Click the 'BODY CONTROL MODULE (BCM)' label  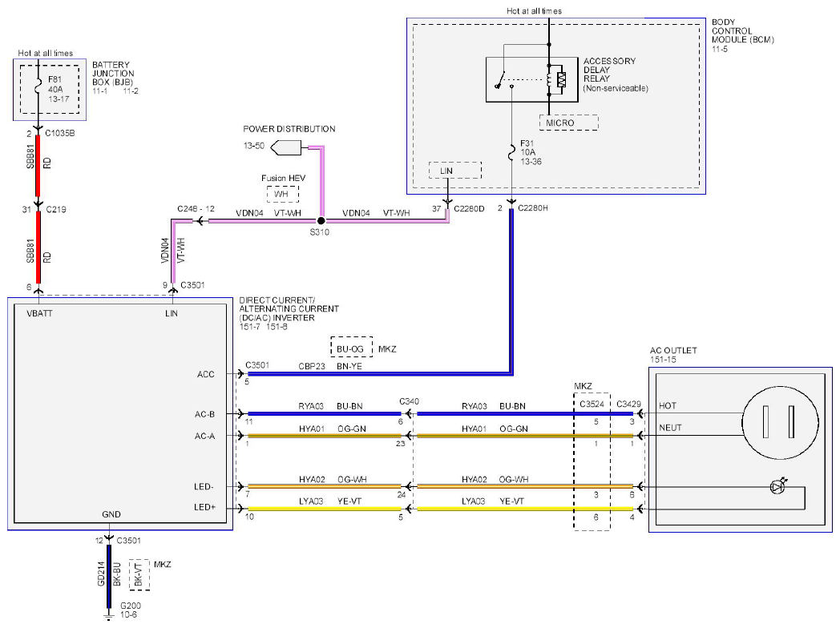[x=742, y=31]
